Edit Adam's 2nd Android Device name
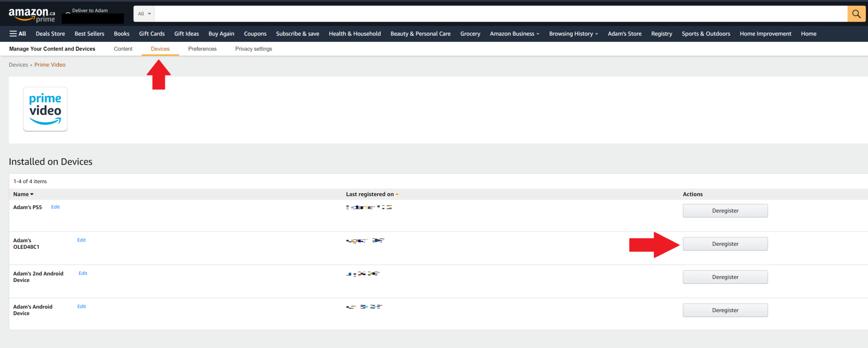The height and width of the screenshot is (348, 868). 83,273
